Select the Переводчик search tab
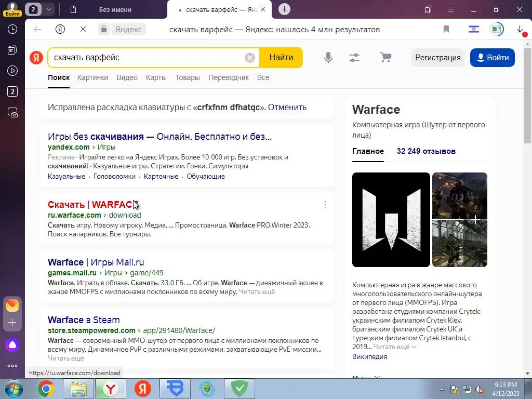Image resolution: width=532 pixels, height=399 pixels. [x=229, y=77]
